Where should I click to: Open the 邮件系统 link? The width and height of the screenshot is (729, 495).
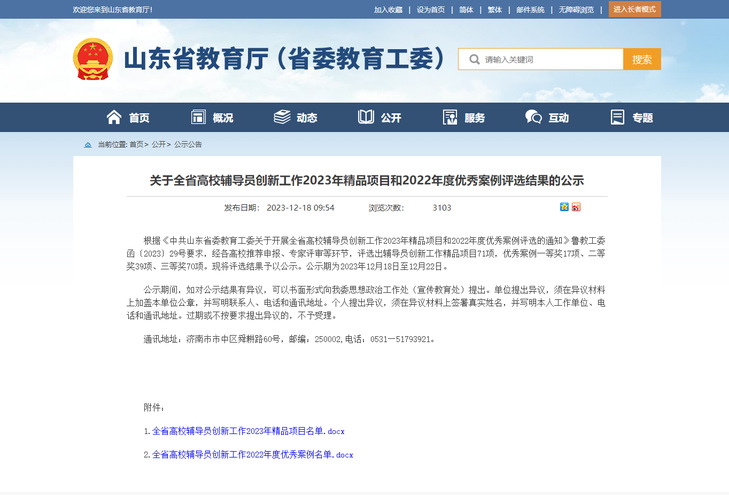[x=530, y=10]
